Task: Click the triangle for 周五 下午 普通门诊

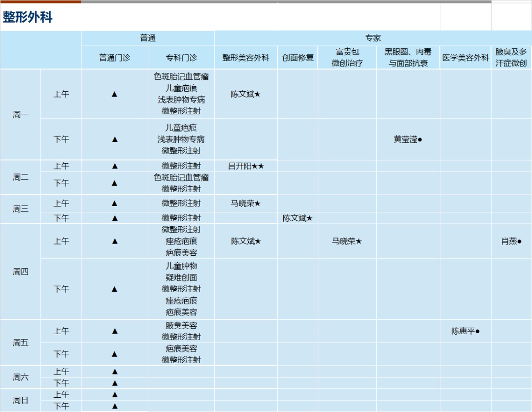Action: [x=115, y=354]
